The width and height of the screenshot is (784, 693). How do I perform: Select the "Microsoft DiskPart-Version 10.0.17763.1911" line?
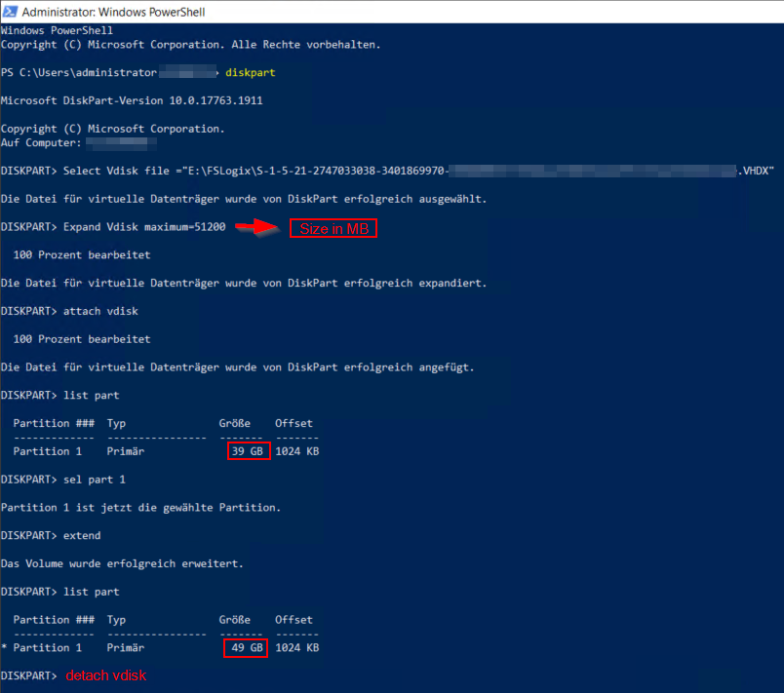click(132, 100)
